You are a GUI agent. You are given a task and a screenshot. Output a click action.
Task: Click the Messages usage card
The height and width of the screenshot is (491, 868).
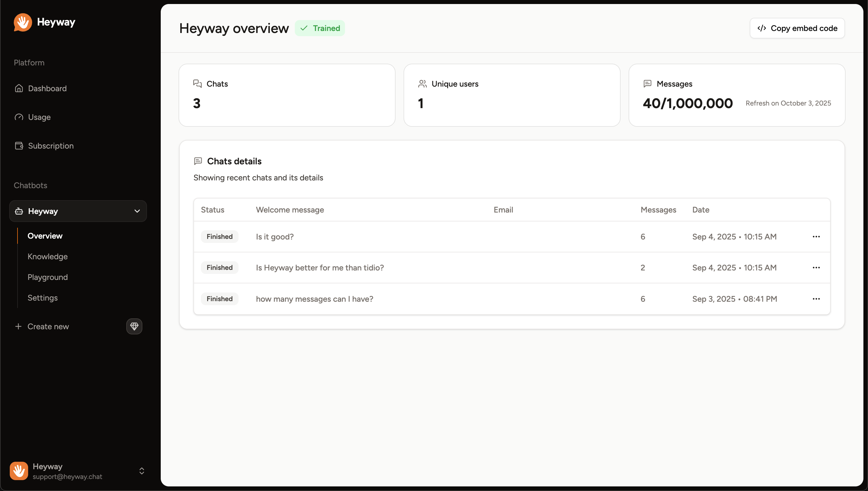[737, 95]
